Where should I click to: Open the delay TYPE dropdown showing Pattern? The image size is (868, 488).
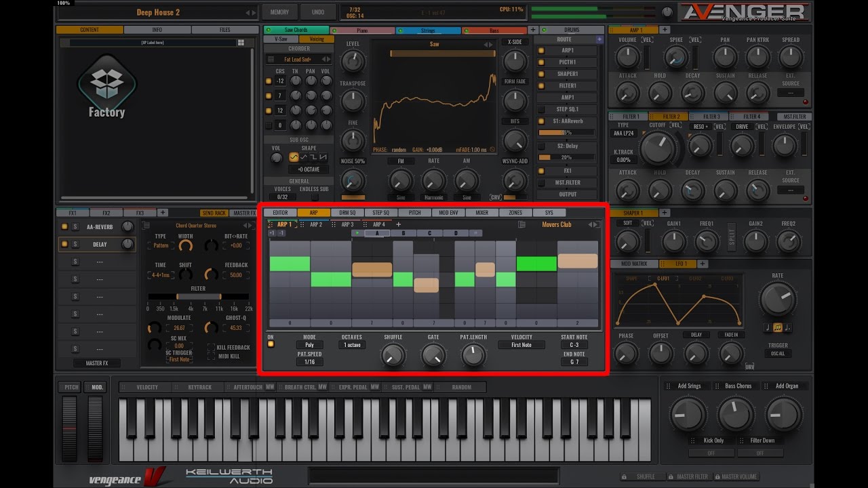pos(161,245)
